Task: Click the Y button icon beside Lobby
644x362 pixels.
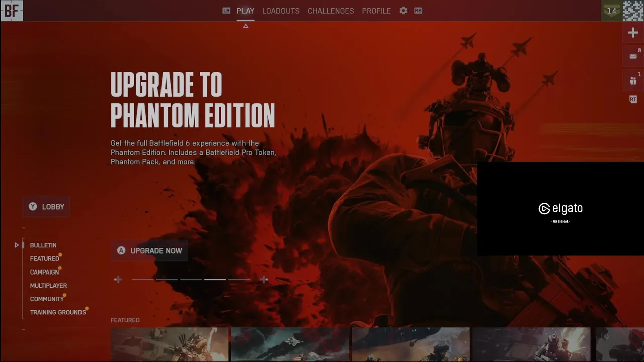Action: [x=33, y=207]
